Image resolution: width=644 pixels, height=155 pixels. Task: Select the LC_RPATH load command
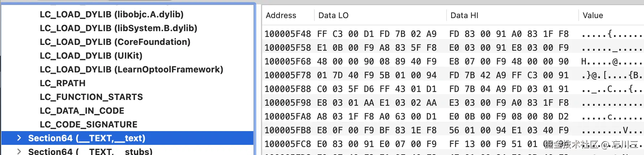pos(62,83)
